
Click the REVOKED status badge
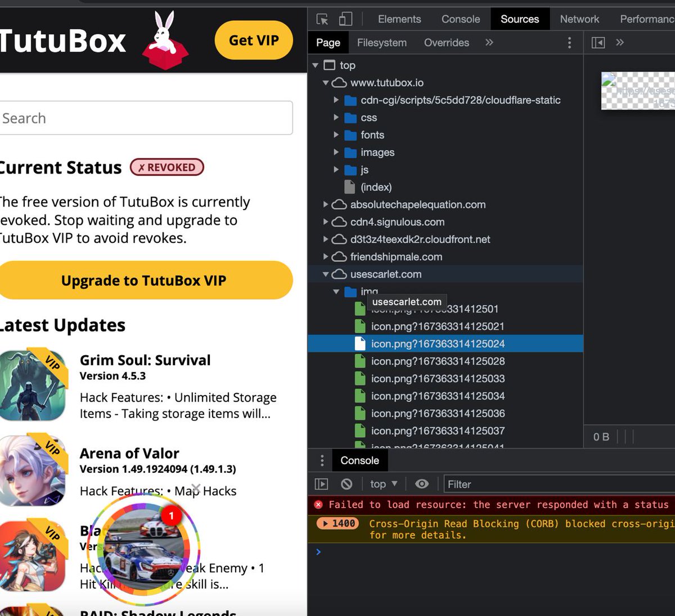point(166,167)
